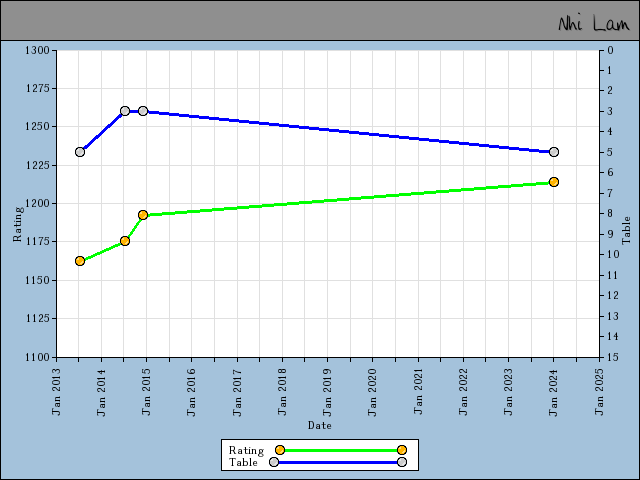Image resolution: width=640 pixels, height=480 pixels.
Task: Click the left gray marker in the legend
Action: tap(274, 462)
